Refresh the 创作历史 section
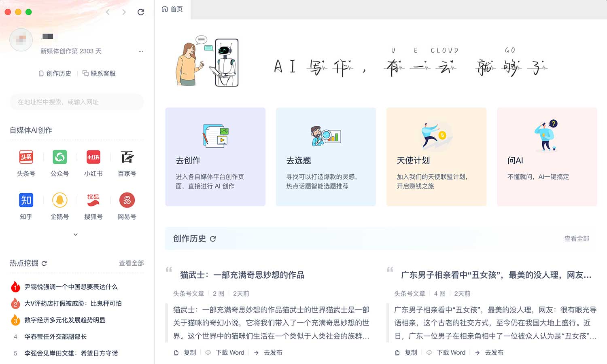The image size is (607, 364). click(213, 239)
